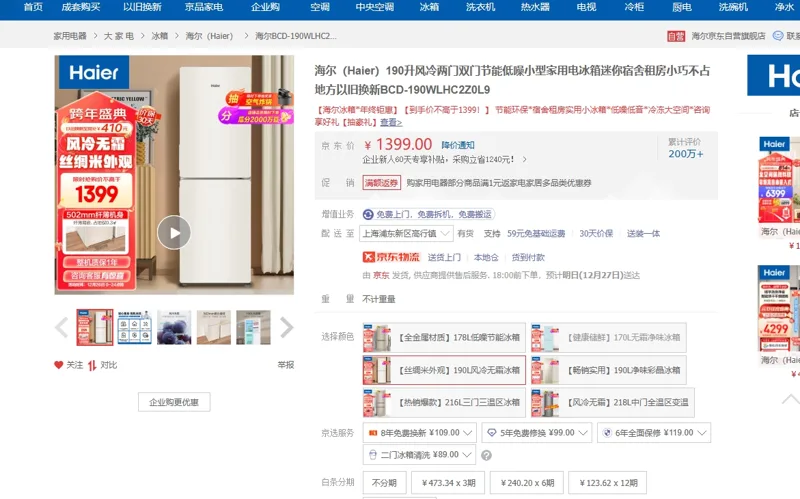Choose 【风冷无霜】218L中门全温区变温 option
800x499 pixels.
[612, 403]
